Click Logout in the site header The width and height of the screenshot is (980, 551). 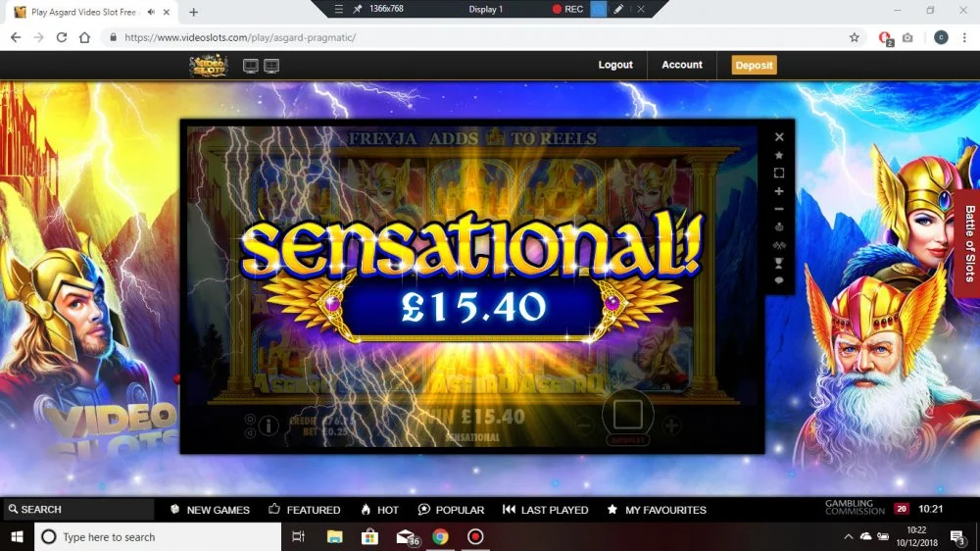point(615,65)
